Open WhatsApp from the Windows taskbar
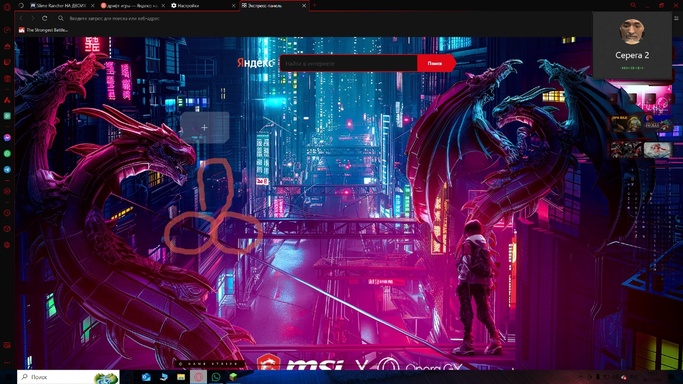This screenshot has width=683, height=384. pos(216,377)
